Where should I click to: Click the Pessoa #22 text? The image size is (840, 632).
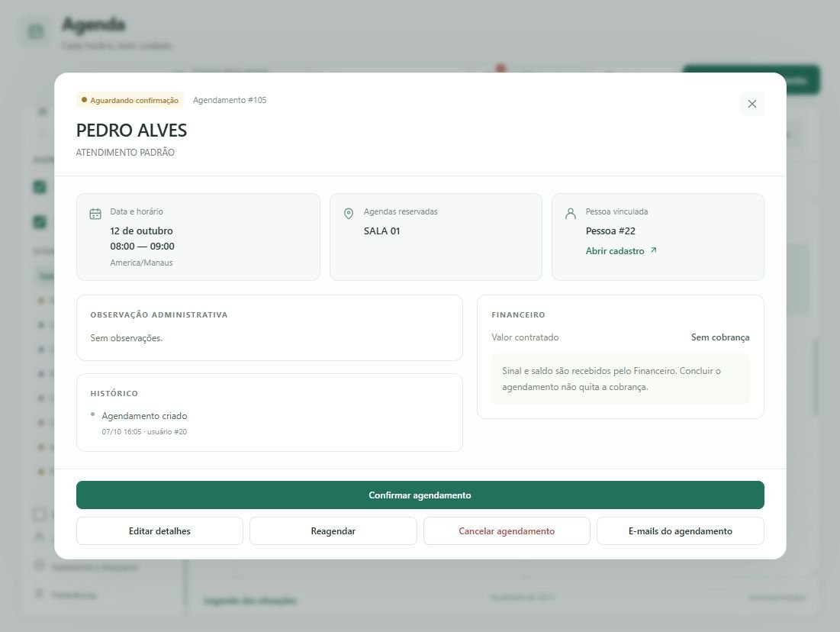pyautogui.click(x=610, y=231)
